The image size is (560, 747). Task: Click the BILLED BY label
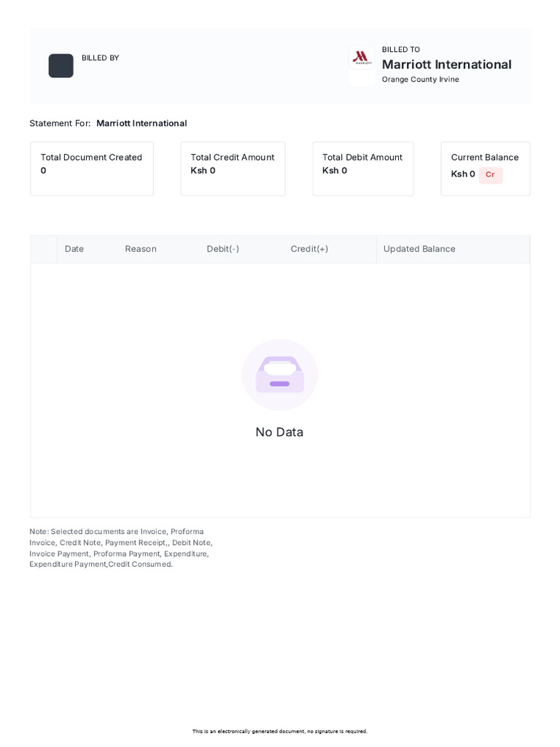(100, 58)
